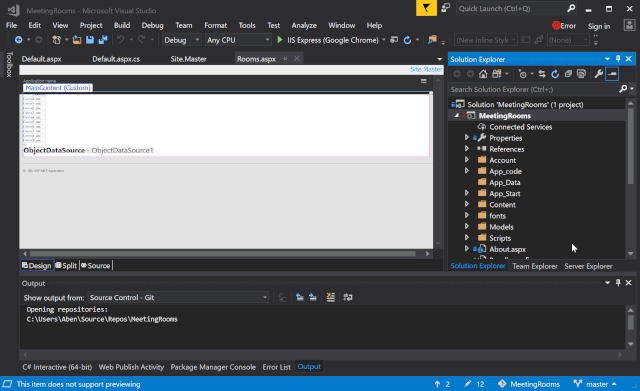
Task: Click the yellow notifications flag icon
Action: (x=426, y=8)
